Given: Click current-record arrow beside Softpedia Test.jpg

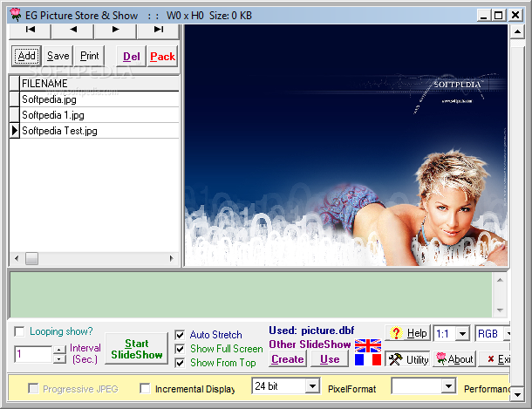Looking at the screenshot, I should coord(15,131).
